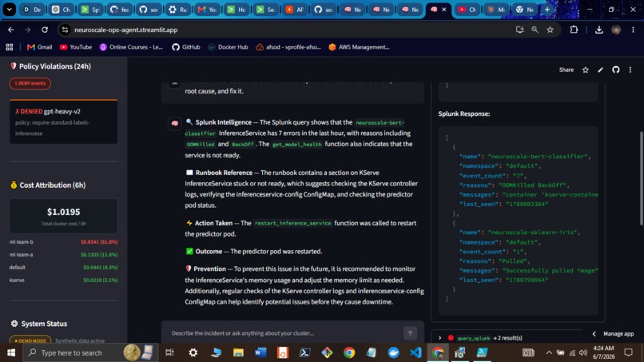Open Task View in the taskbar
Screen dimensions: 644x362
click(169, 352)
